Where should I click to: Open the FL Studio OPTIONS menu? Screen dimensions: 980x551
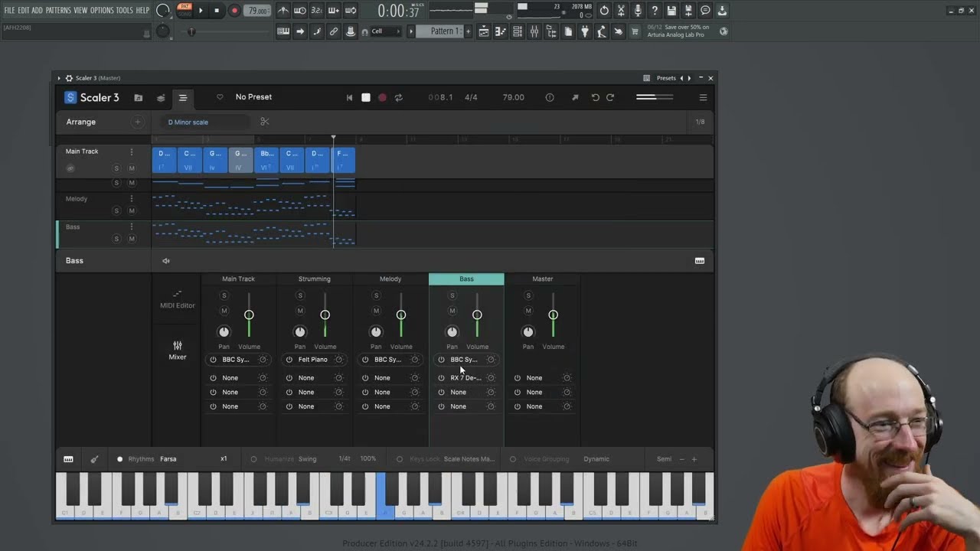click(x=102, y=11)
